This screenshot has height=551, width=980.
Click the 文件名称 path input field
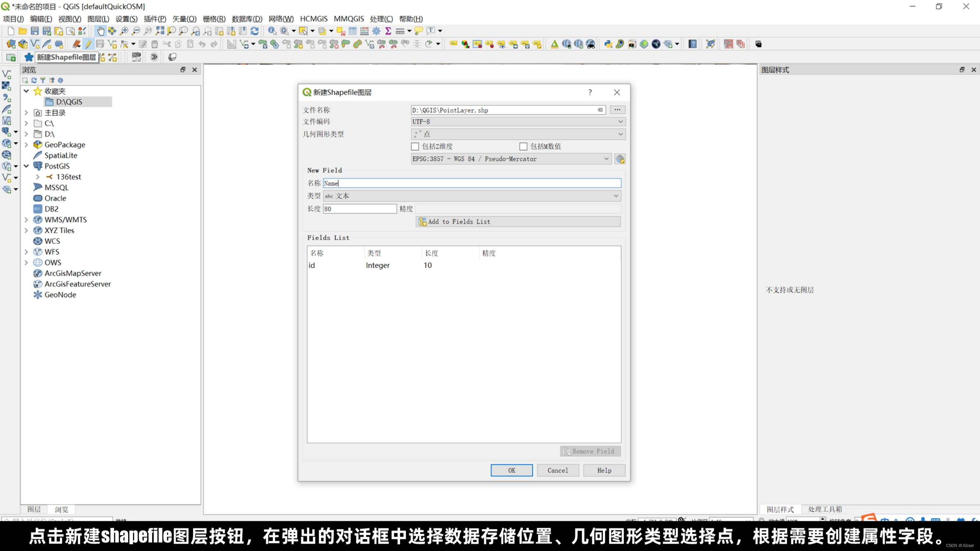pos(508,110)
